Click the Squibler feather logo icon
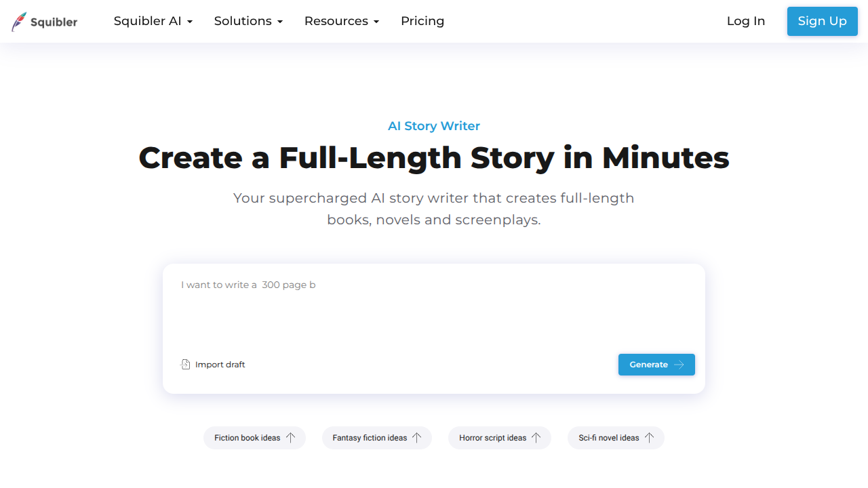The height and width of the screenshot is (488, 868). (x=18, y=21)
